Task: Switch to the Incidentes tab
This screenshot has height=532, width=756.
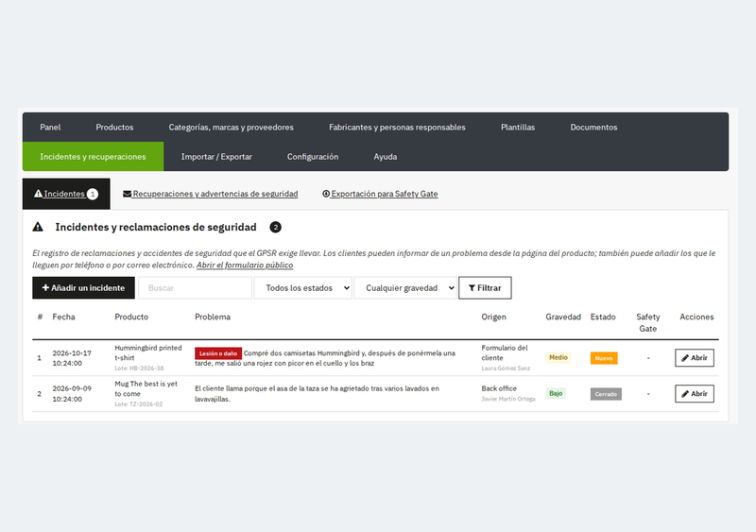Action: tap(66, 194)
